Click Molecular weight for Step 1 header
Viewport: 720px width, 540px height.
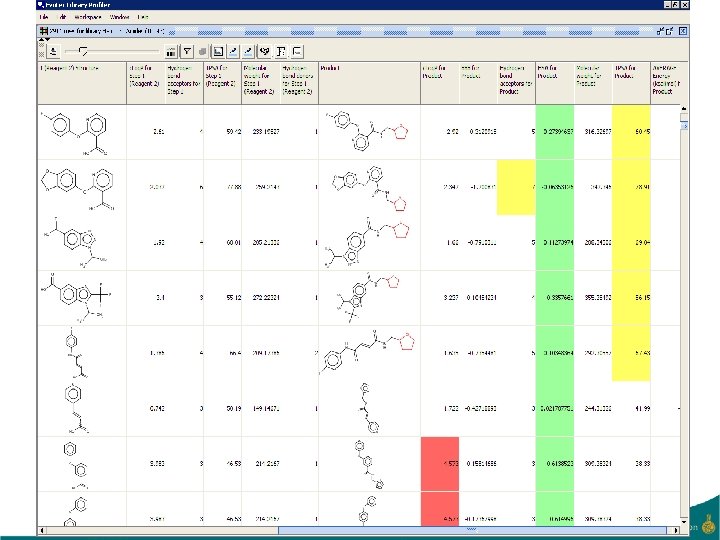click(261, 83)
